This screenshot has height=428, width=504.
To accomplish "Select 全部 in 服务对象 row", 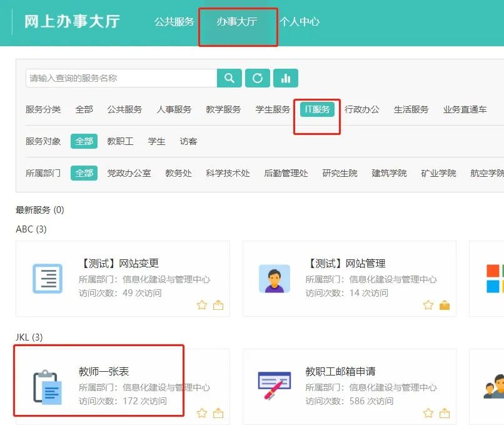I will coord(84,141).
